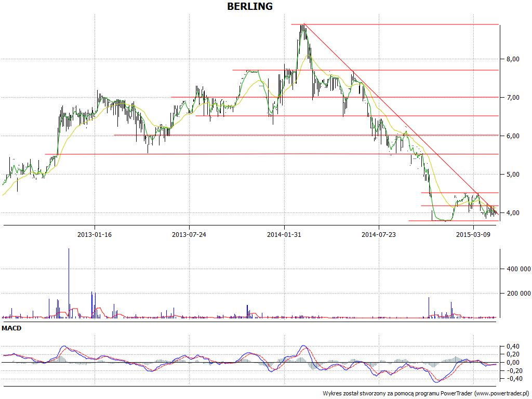This screenshot has width=532, height=399.
Task: Select the 2014-07-23 date label
Action: (379, 234)
